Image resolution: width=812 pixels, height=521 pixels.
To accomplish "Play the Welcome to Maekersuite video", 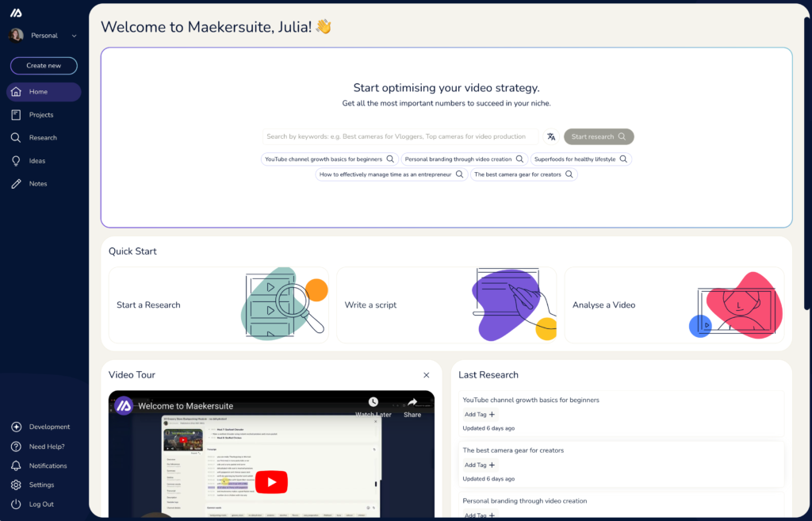I will pos(271,482).
